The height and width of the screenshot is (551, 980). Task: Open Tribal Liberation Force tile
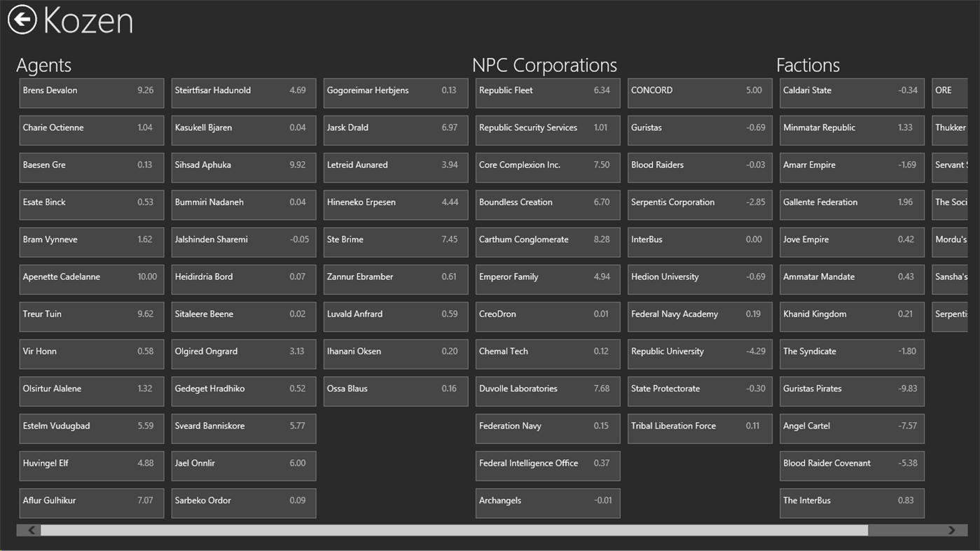pyautogui.click(x=700, y=428)
